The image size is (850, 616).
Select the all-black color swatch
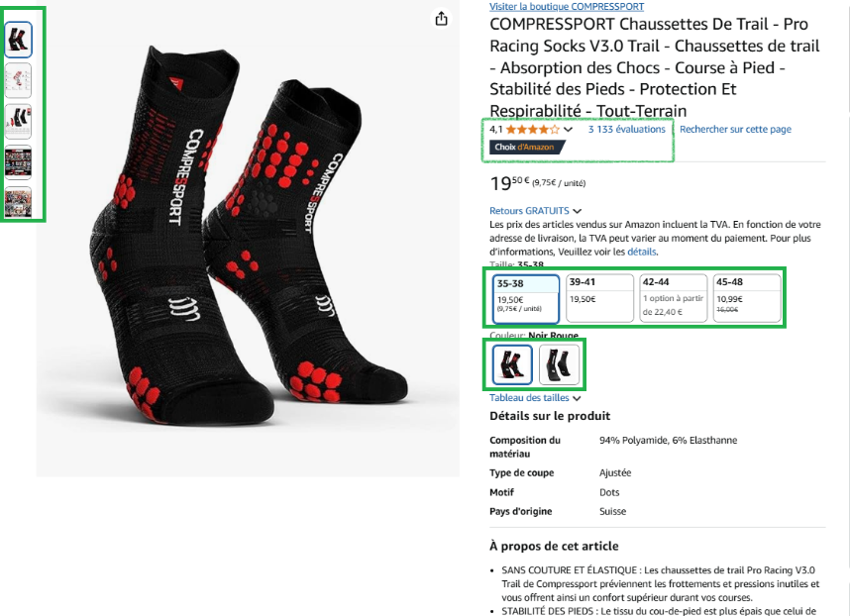[560, 364]
